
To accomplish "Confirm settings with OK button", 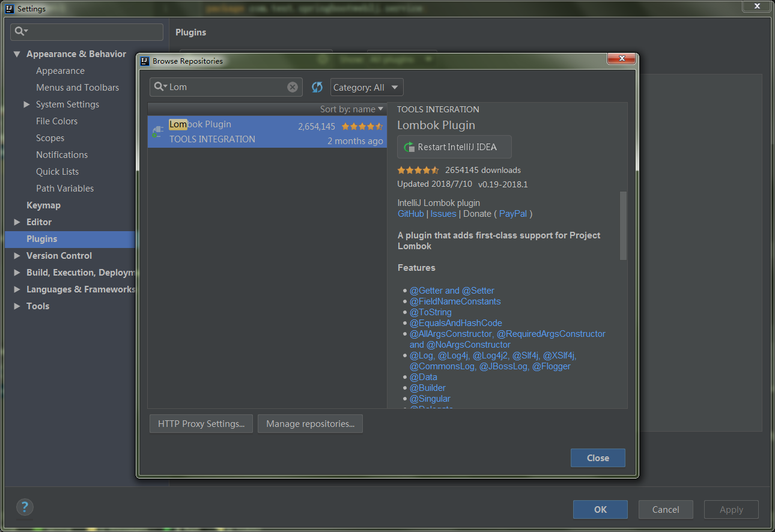I will (x=600, y=509).
